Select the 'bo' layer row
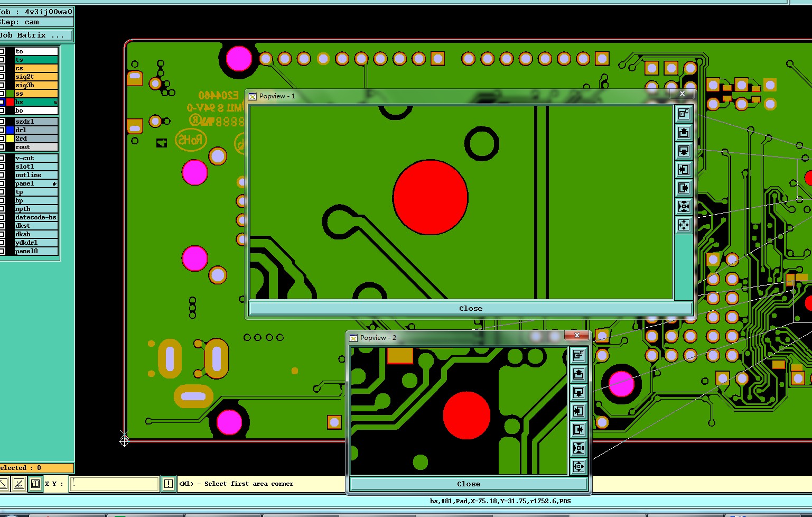This screenshot has width=812, height=517. [x=36, y=110]
